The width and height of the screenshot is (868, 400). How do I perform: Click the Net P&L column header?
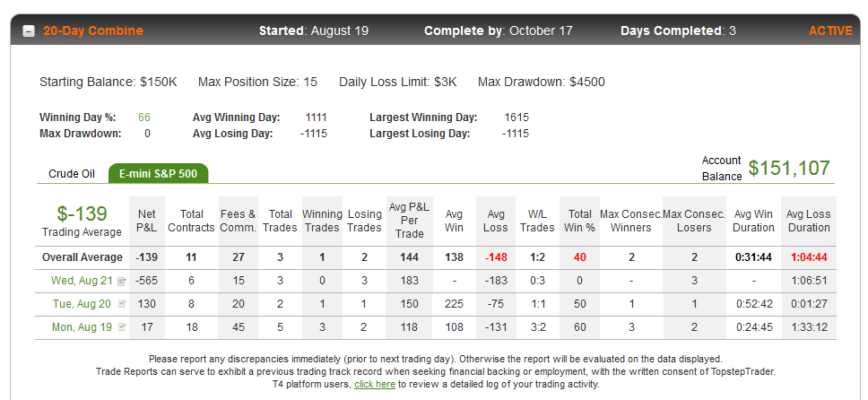pyautogui.click(x=147, y=221)
